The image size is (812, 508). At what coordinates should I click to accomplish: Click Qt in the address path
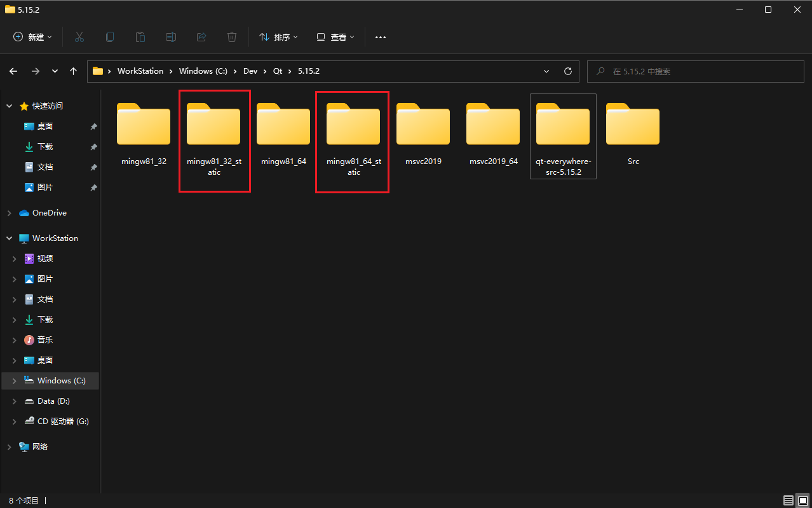click(278, 71)
